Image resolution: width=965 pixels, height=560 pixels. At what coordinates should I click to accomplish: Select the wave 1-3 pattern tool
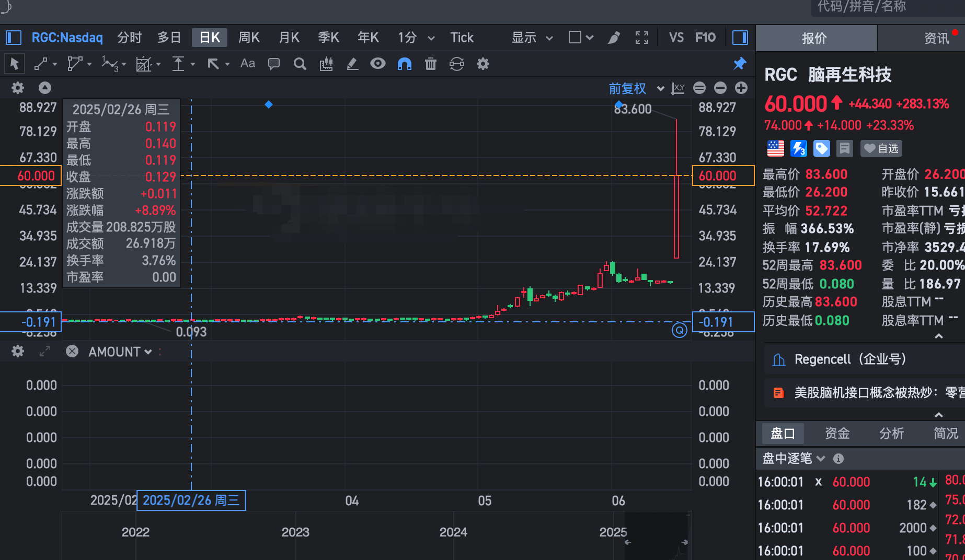point(110,64)
